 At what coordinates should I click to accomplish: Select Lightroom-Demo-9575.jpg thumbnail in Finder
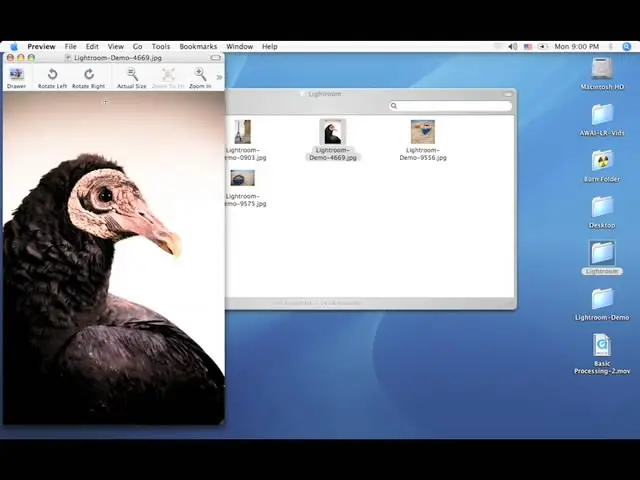click(242, 178)
